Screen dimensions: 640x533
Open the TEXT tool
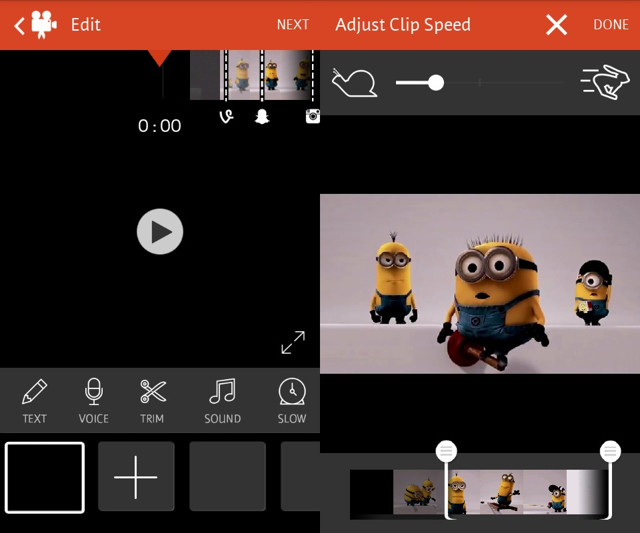(x=35, y=401)
